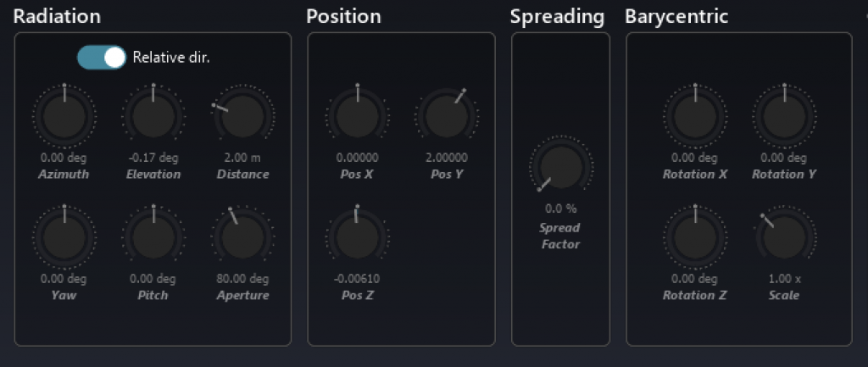868x367 pixels.
Task: Click the Pos X knob
Action: [357, 117]
